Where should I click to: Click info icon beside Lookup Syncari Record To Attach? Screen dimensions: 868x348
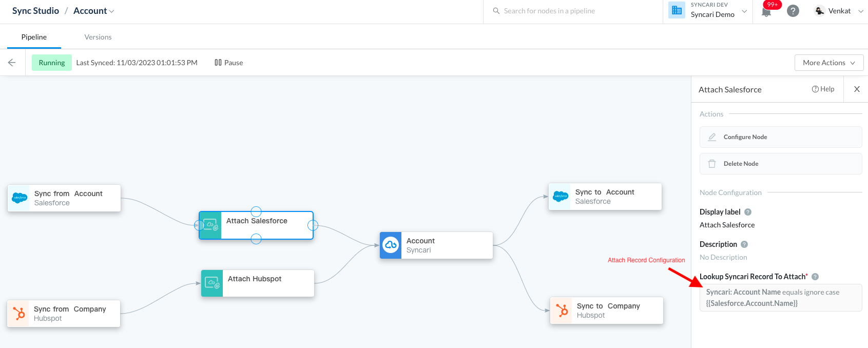(x=815, y=277)
